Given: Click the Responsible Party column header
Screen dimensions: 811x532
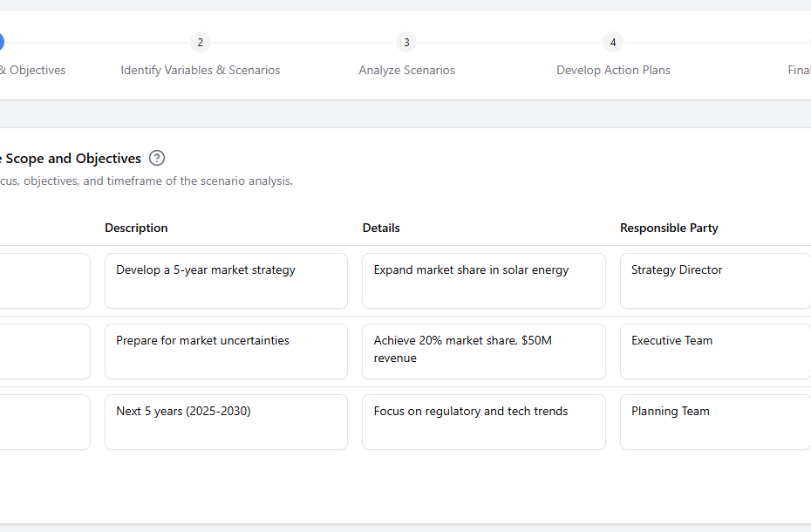Looking at the screenshot, I should pos(669,228).
